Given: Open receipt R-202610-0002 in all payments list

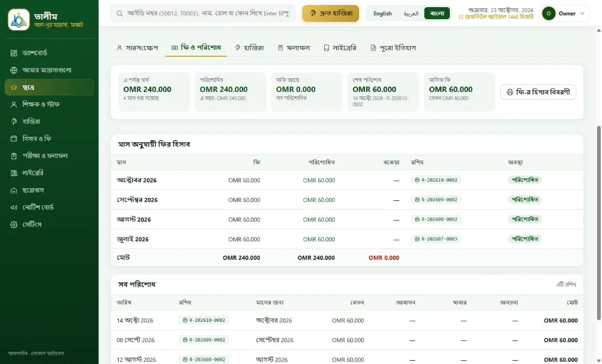Looking at the screenshot, I should click(204, 320).
